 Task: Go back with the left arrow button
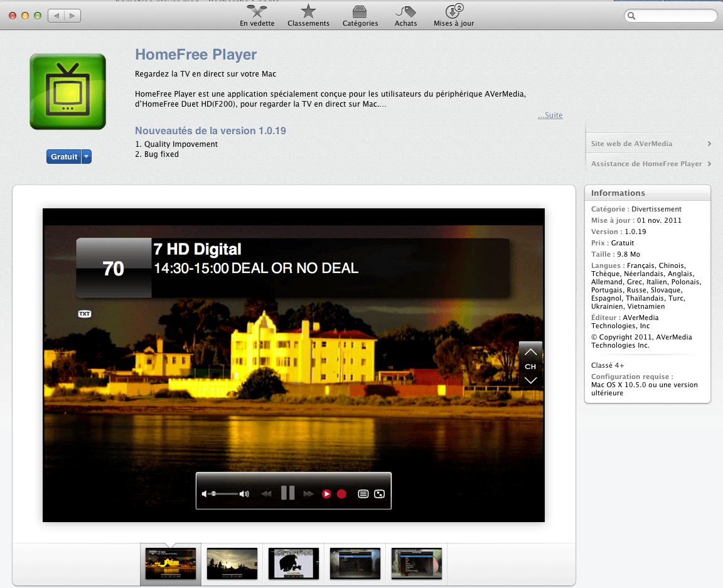point(56,16)
